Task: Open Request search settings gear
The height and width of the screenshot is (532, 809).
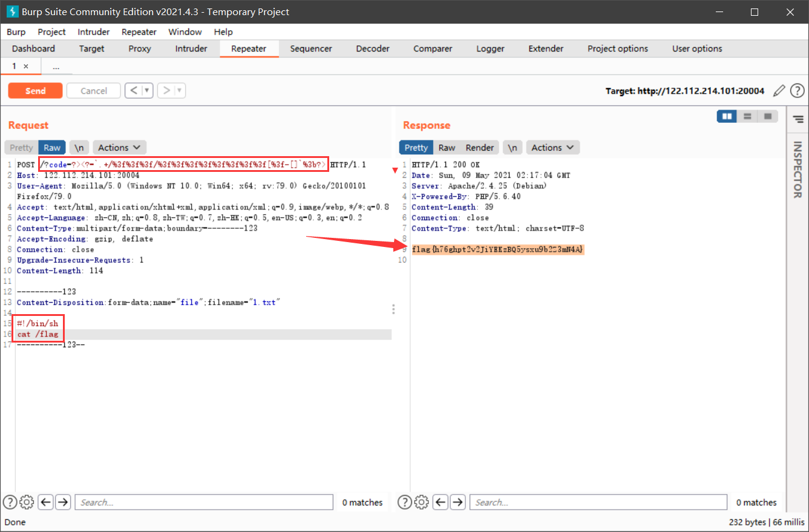Action: [x=27, y=502]
